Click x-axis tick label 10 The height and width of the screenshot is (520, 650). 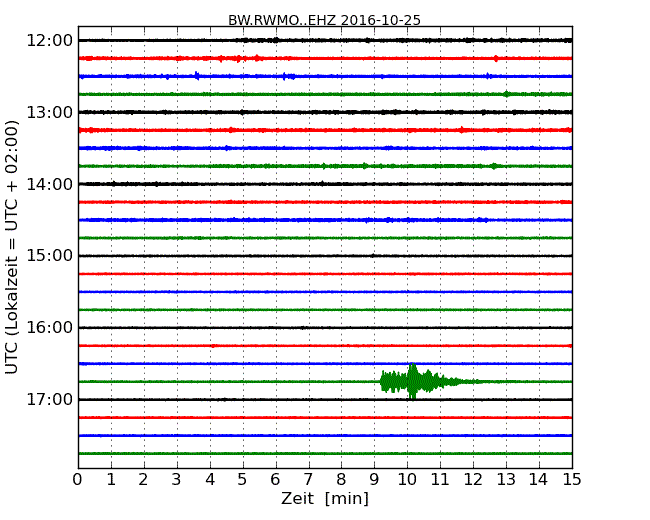[407, 480]
